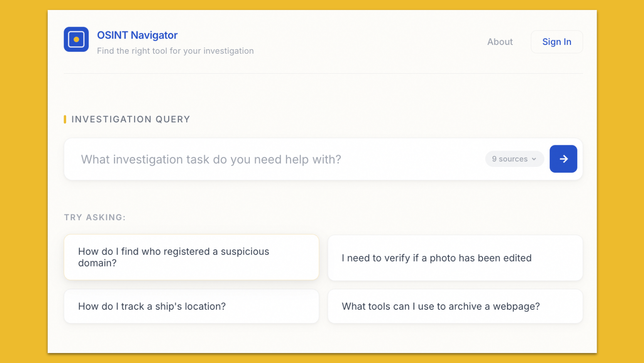The image size is (644, 363).
Task: Click the investigation query input field
Action: (x=250, y=159)
